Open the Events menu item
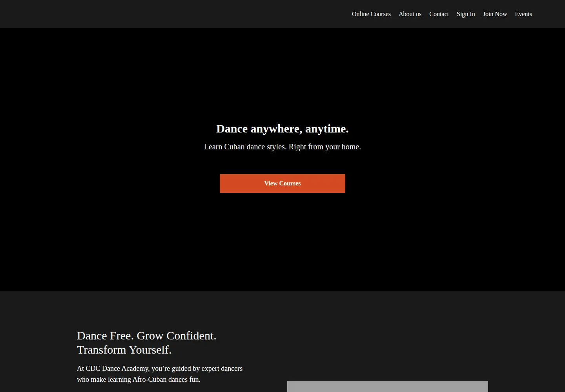565x392 pixels. click(523, 14)
